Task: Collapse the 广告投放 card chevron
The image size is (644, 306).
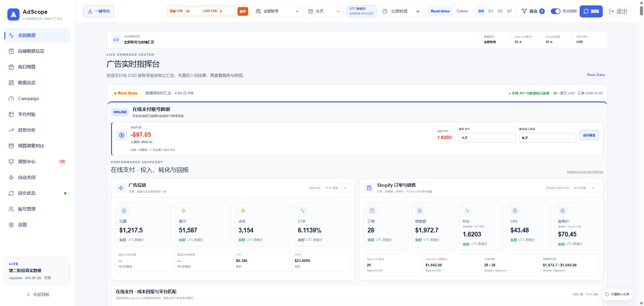Action: 345,188
